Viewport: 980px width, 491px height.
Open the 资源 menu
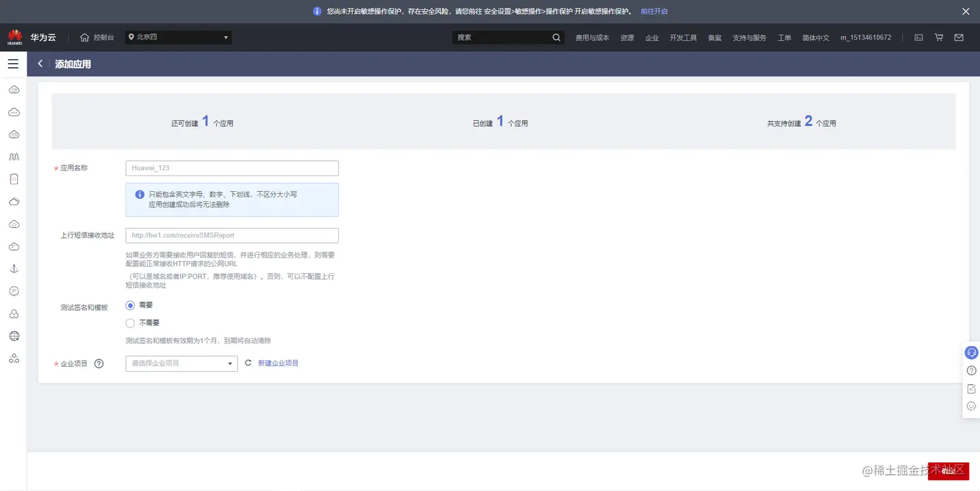[x=627, y=38]
